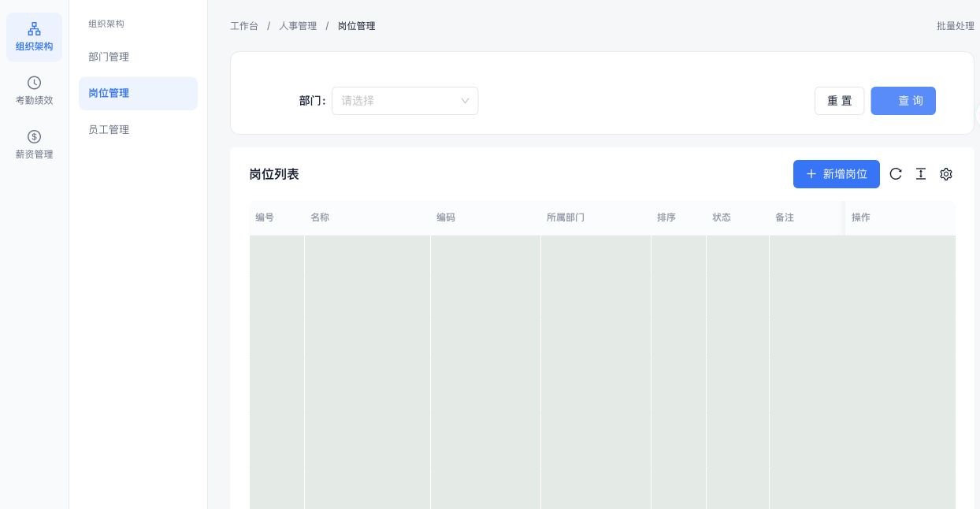Click the 排序 column header
The image size is (980, 509).
coord(678,217)
